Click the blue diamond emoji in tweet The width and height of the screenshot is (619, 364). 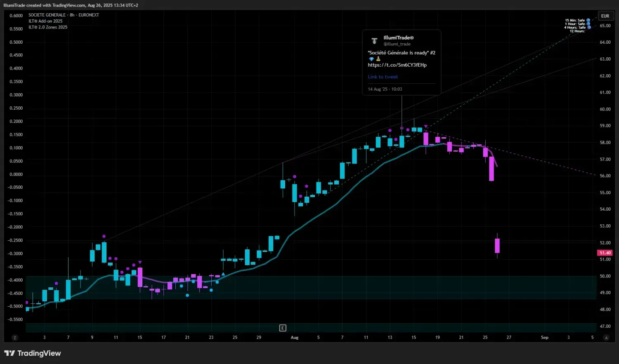tap(371, 59)
